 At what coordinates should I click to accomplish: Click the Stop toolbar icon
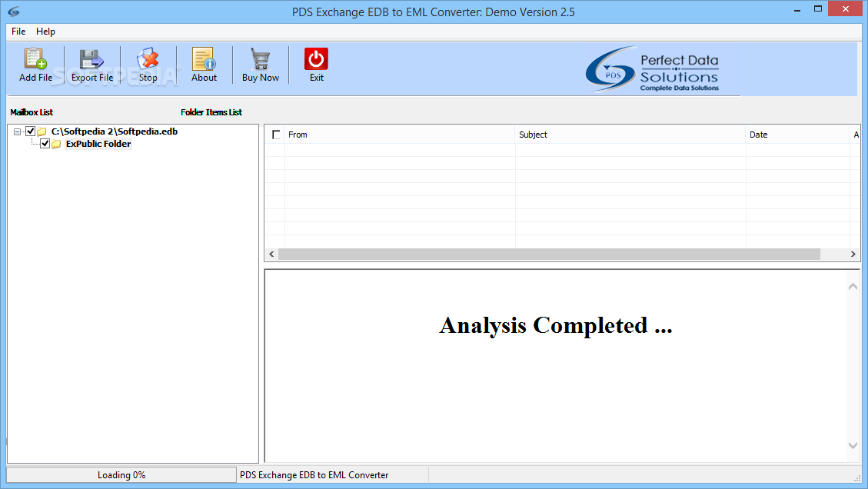point(148,58)
